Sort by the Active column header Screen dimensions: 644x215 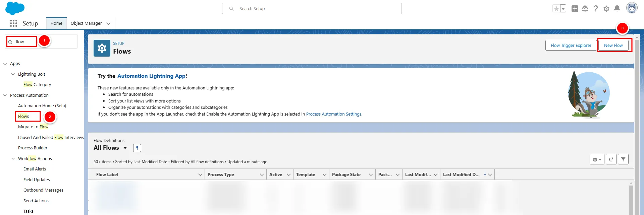tap(276, 175)
